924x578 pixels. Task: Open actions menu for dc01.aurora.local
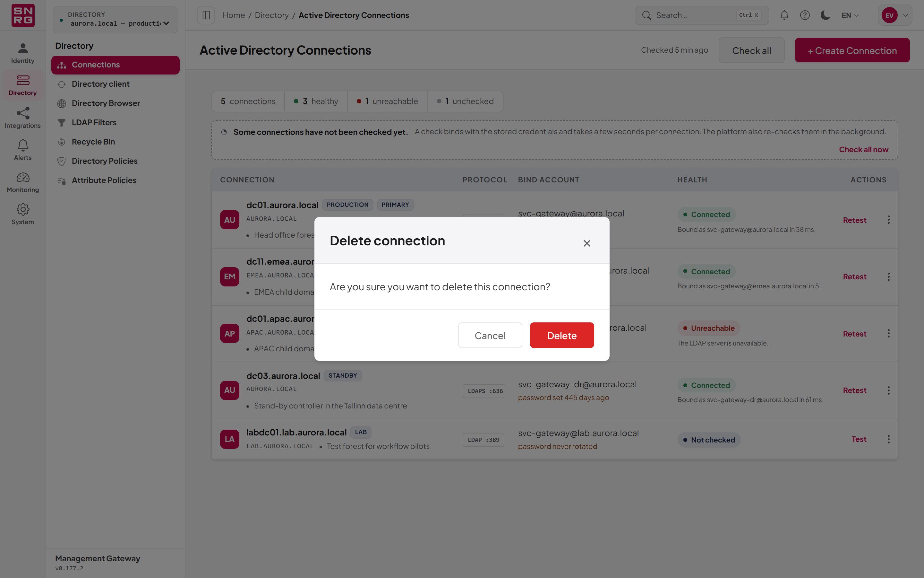pos(888,220)
